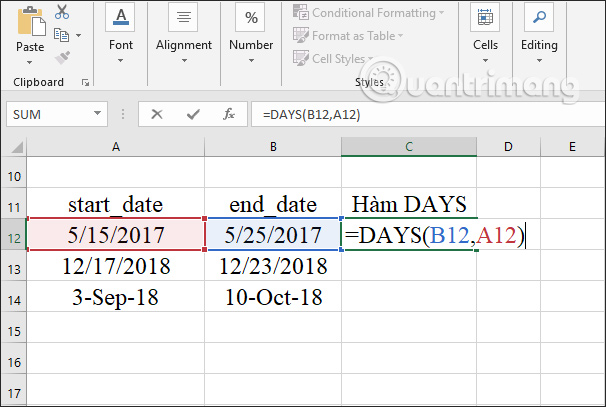Click cell containing 10-Oct-18
This screenshot has height=407, width=606.
tap(273, 297)
